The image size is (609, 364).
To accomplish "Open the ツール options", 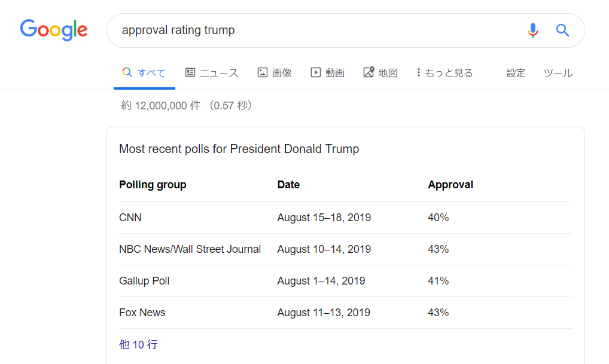I will [x=558, y=73].
